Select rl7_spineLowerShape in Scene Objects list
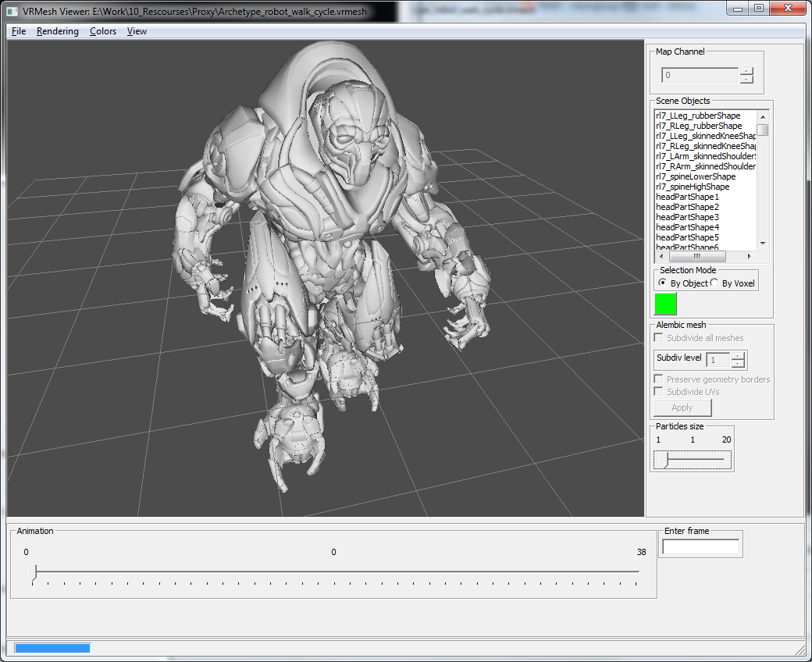Viewport: 812px width, 662px height. (x=696, y=176)
